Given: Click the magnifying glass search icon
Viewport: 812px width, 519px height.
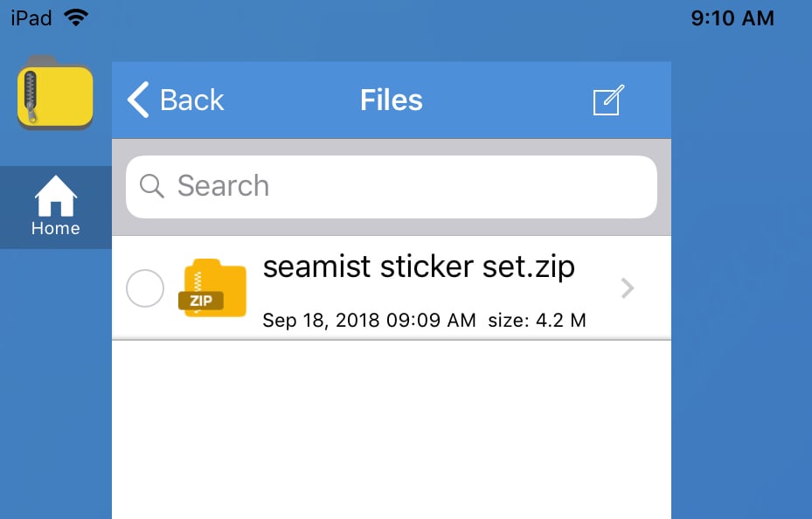Looking at the screenshot, I should click(152, 186).
